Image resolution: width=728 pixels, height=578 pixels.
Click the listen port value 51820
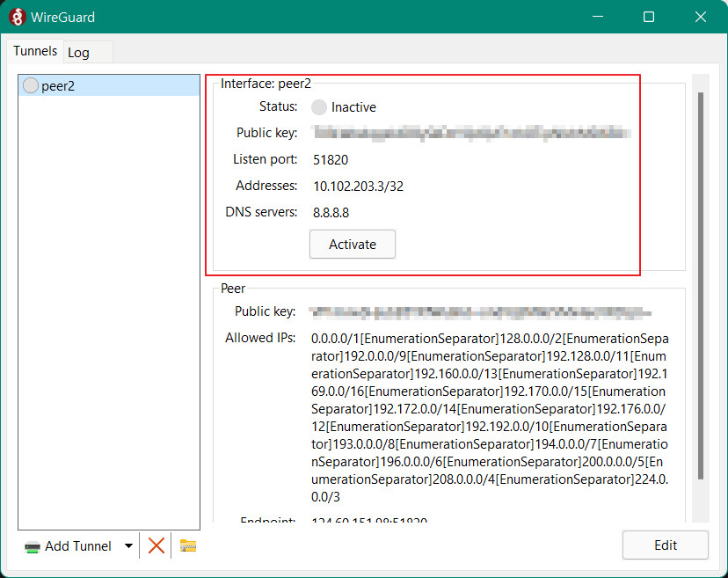pyautogui.click(x=331, y=160)
